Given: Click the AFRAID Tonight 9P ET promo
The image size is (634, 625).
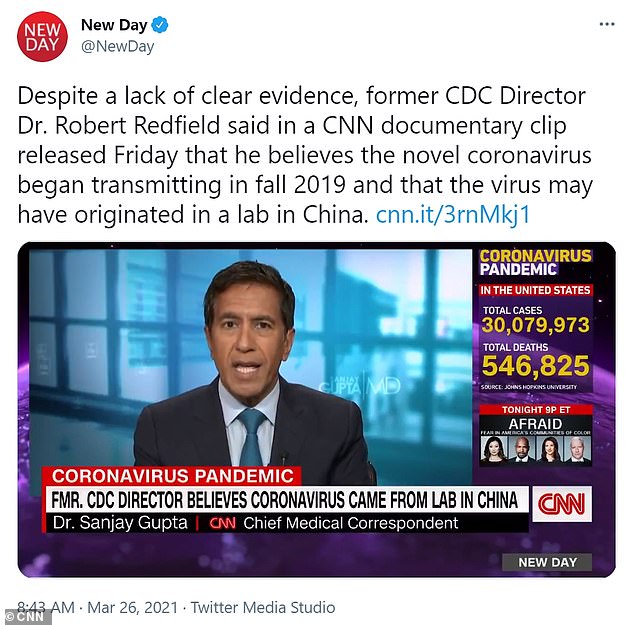Looking at the screenshot, I should [x=536, y=434].
